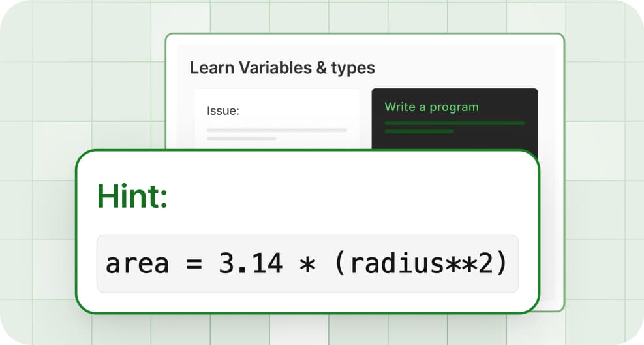Image resolution: width=644 pixels, height=345 pixels.
Task: Click the short grey line under "Issue:"
Action: 241,139
